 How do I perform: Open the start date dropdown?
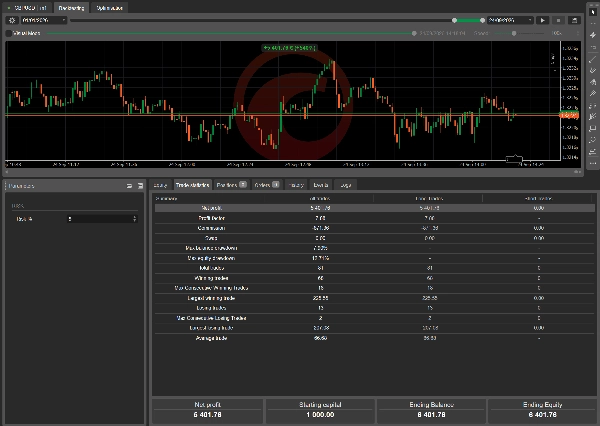(44, 20)
